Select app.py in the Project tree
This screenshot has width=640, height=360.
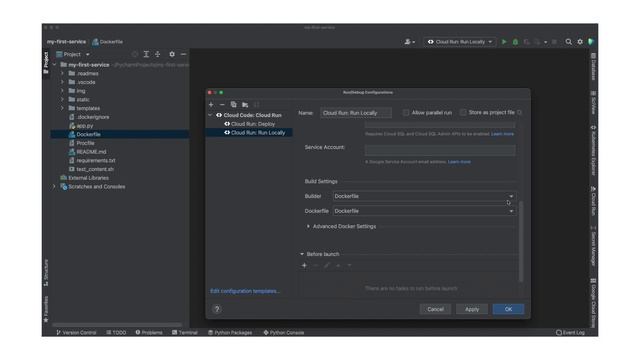[x=84, y=126]
